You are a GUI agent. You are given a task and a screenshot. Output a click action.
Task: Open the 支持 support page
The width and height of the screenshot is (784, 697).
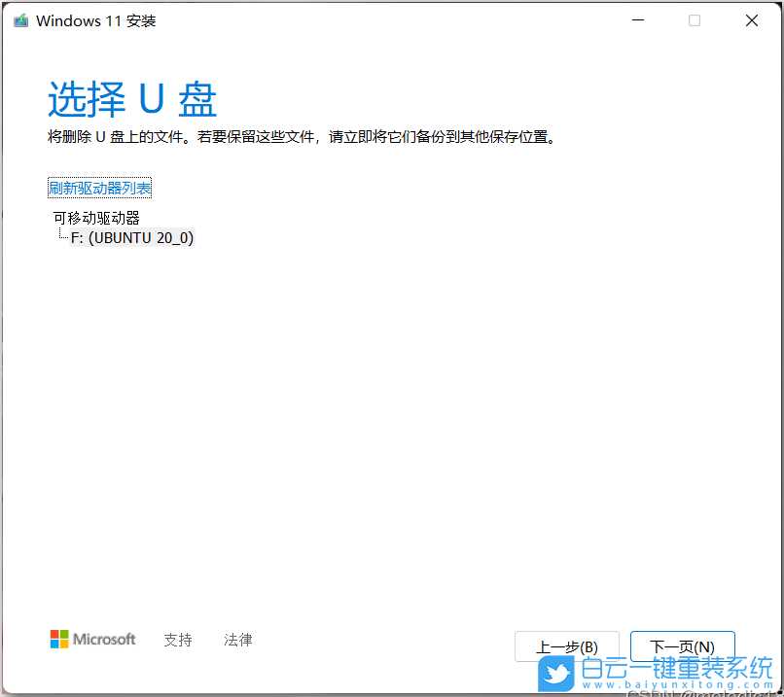(x=178, y=640)
